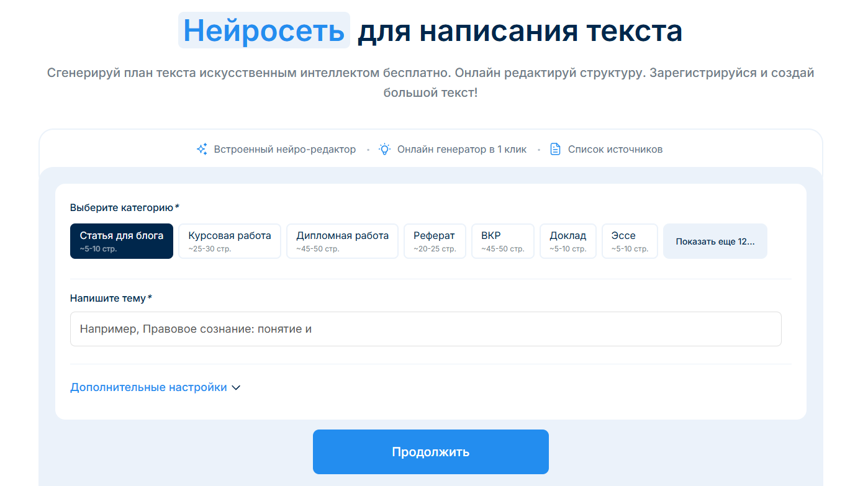This screenshot has width=868, height=486.
Task: Choose the ВКР category tile
Action: 502,241
